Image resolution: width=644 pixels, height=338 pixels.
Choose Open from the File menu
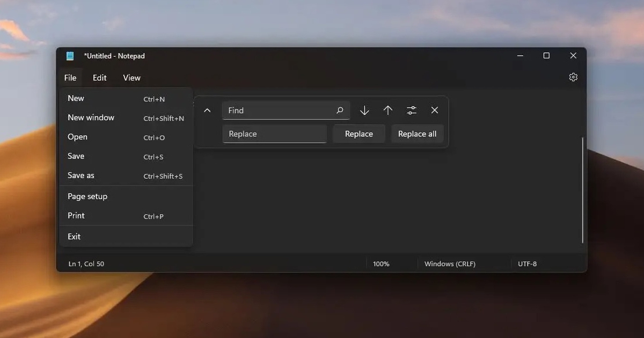tap(126, 137)
